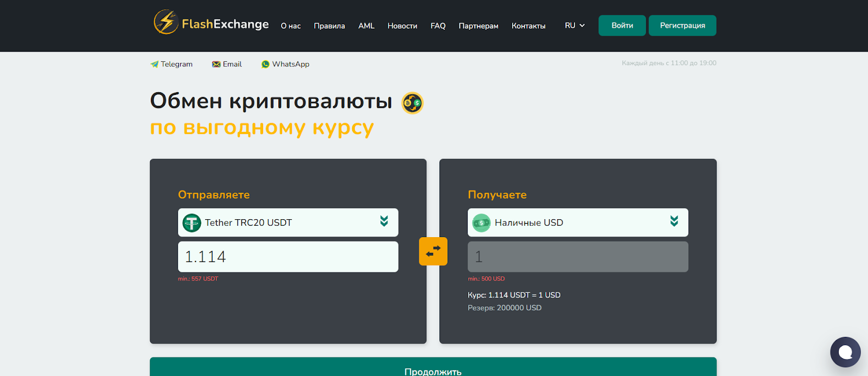Click the Резерв: 200000 USD text
This screenshot has height=376, width=868.
tap(505, 308)
